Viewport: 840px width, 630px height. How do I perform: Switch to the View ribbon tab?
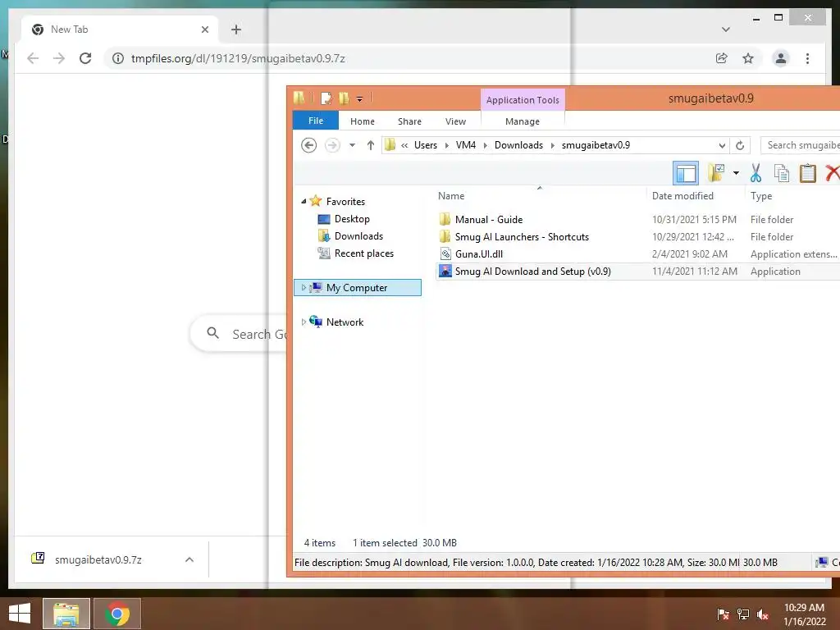tap(455, 121)
